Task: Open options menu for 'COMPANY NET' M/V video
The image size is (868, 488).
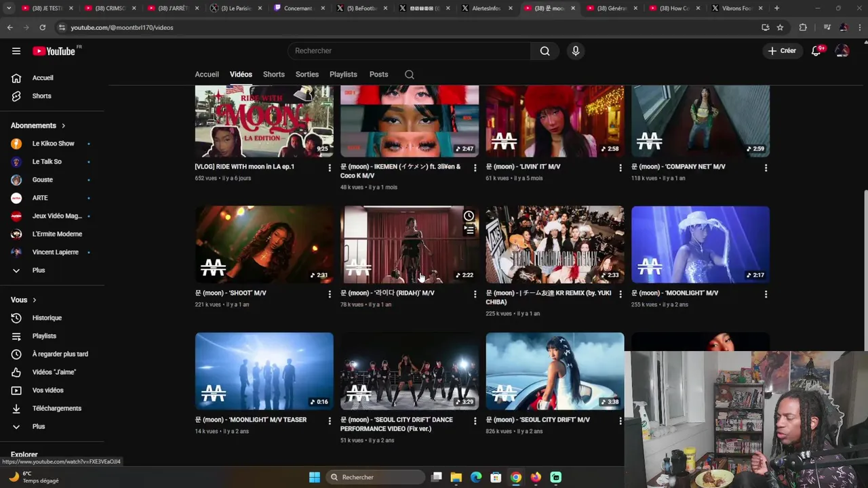Action: (x=766, y=167)
